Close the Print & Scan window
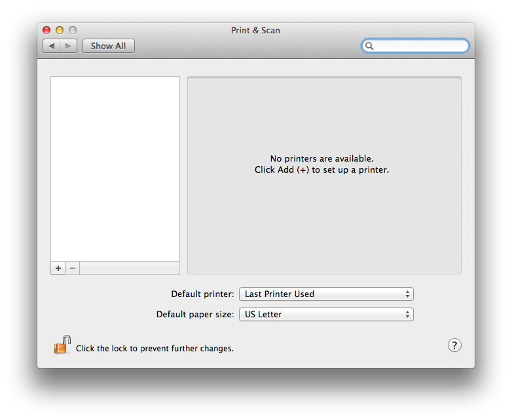Image resolution: width=512 pixels, height=420 pixels. [46, 30]
